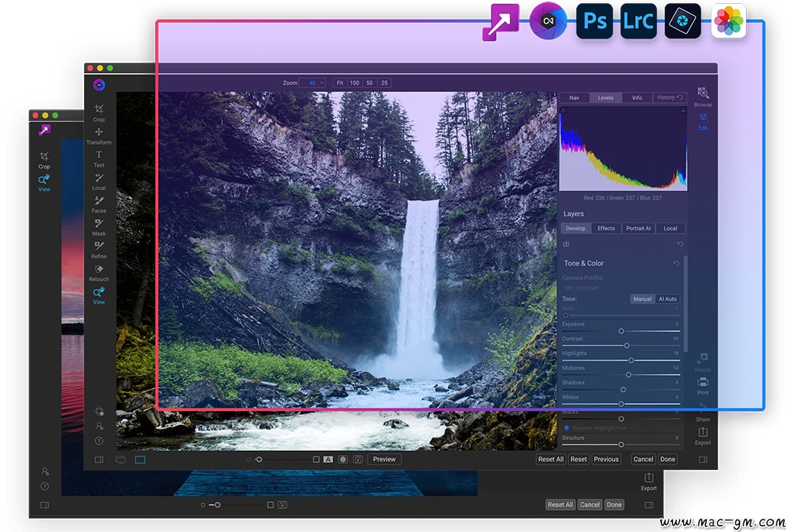
Task: Toggle the left panel in the front window
Action: click(99, 460)
